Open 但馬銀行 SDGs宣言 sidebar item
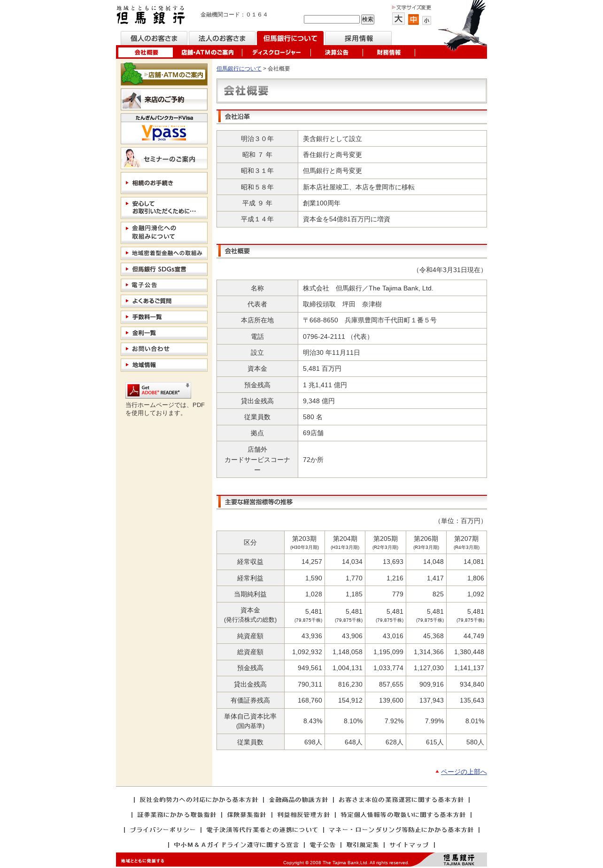Viewport: 603px width, 868px height. [164, 269]
